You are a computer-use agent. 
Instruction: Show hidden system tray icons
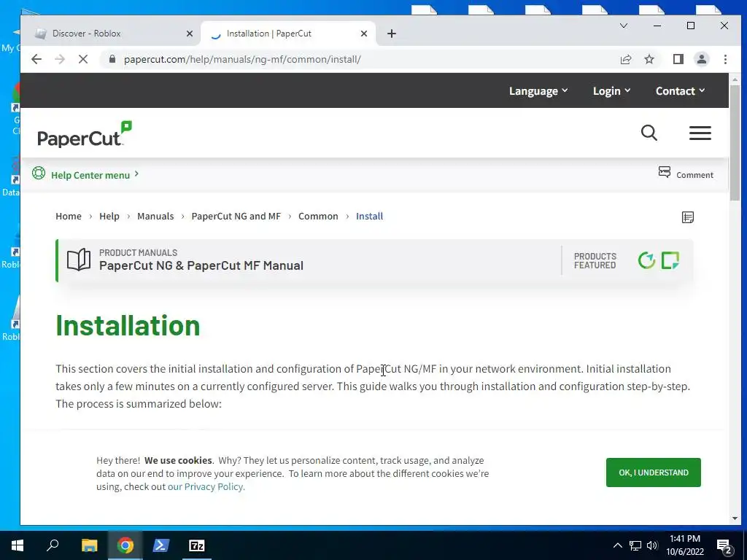coord(617,545)
